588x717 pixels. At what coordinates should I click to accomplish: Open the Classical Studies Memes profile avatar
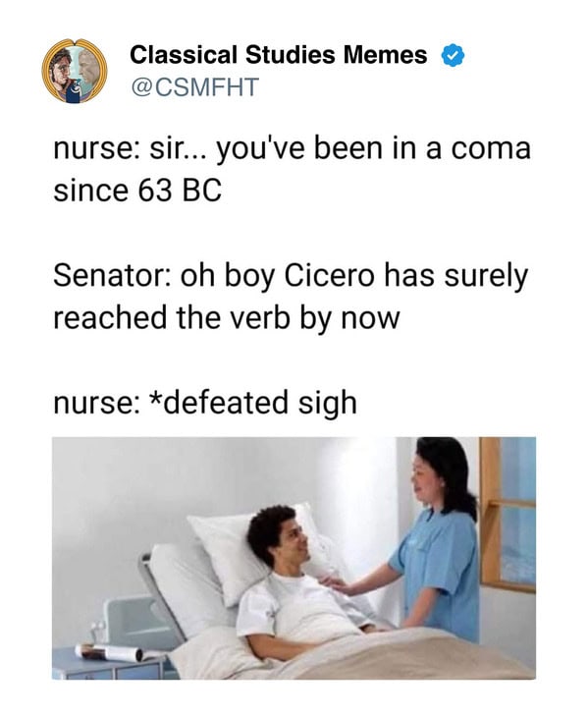75,71
